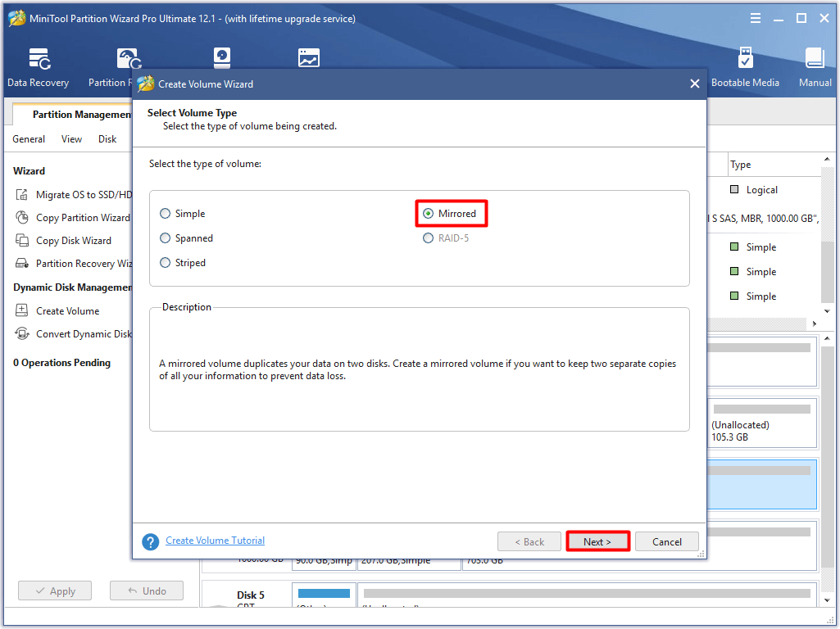Click Copy Disk Wizard icon
This screenshot has height=629, width=840.
(x=21, y=240)
